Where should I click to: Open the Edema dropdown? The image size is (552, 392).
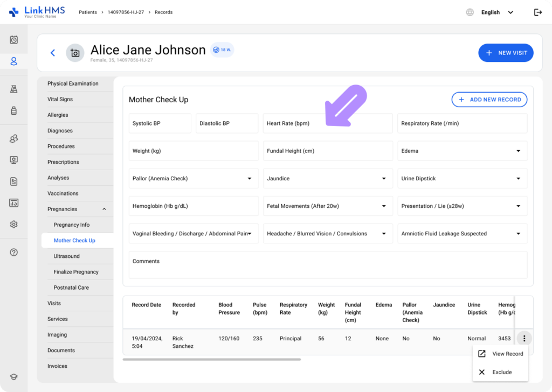tap(462, 151)
